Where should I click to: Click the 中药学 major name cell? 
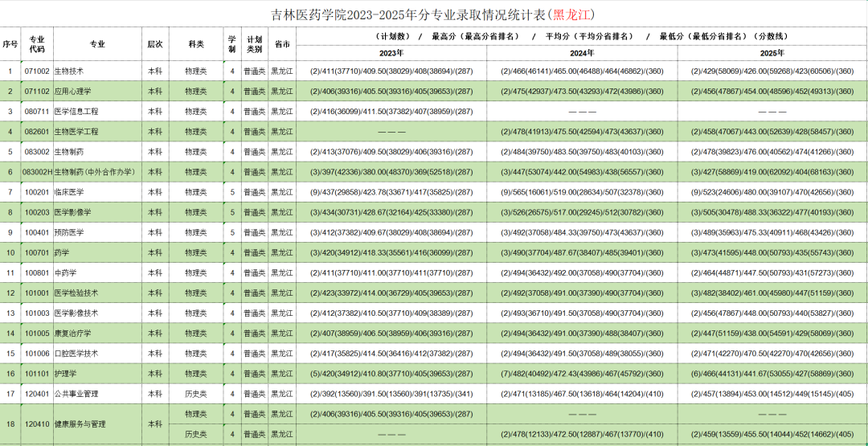pyautogui.click(x=97, y=272)
